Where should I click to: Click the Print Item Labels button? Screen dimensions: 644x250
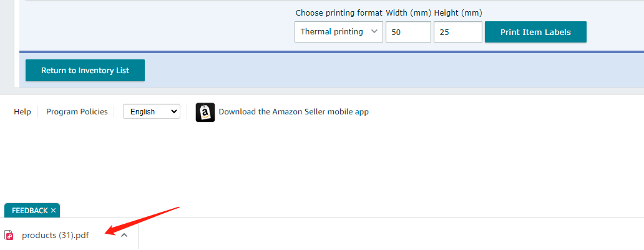[x=535, y=32]
